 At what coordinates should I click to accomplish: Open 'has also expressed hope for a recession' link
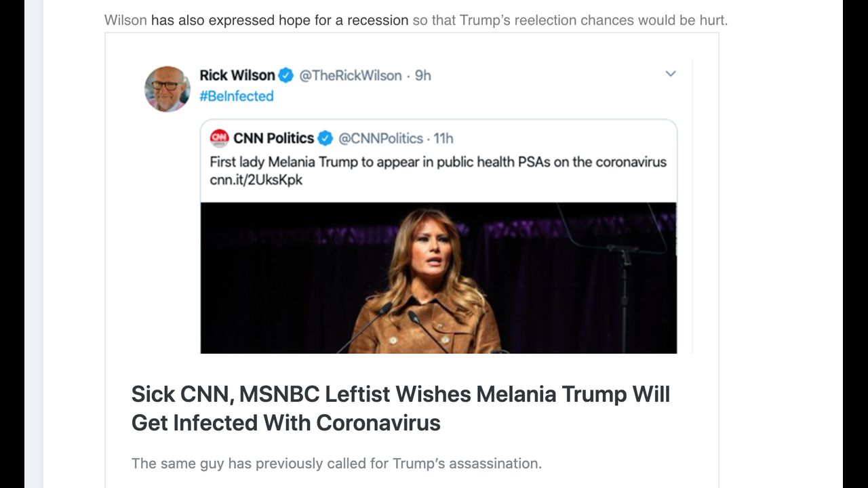(x=279, y=20)
